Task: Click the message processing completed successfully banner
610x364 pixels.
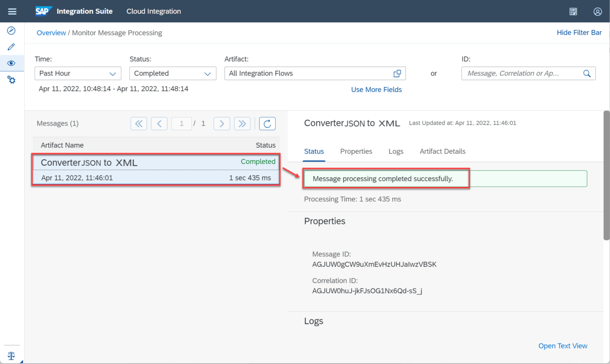Action: tap(446, 179)
